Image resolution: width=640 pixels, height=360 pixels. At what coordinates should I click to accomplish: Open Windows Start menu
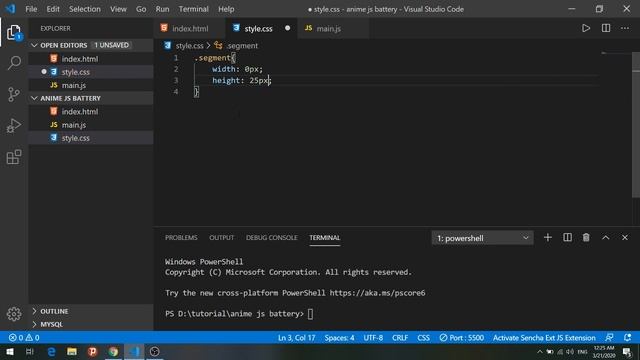[10, 351]
